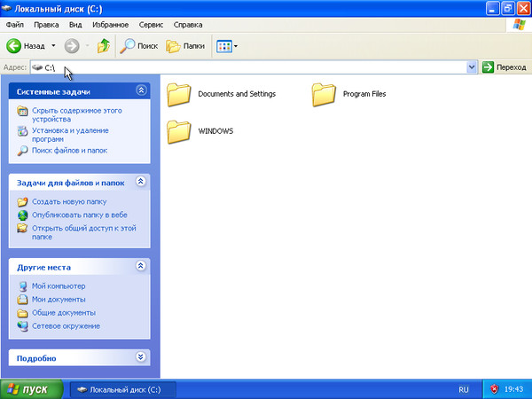This screenshot has width=532, height=399.
Task: Click the 19:43 clock in tray
Action: click(513, 389)
